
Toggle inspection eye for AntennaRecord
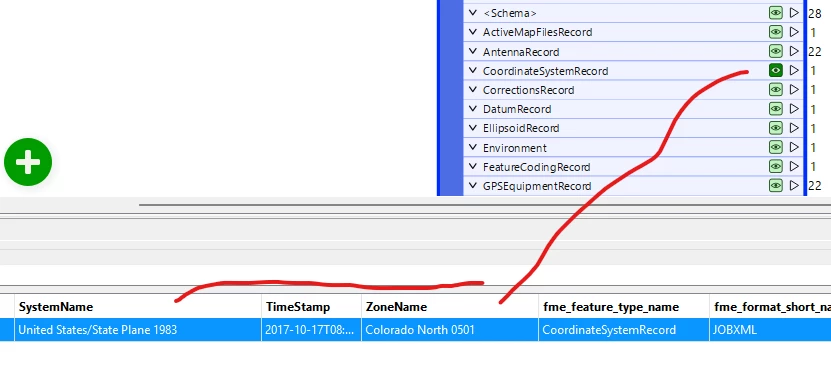click(x=775, y=51)
